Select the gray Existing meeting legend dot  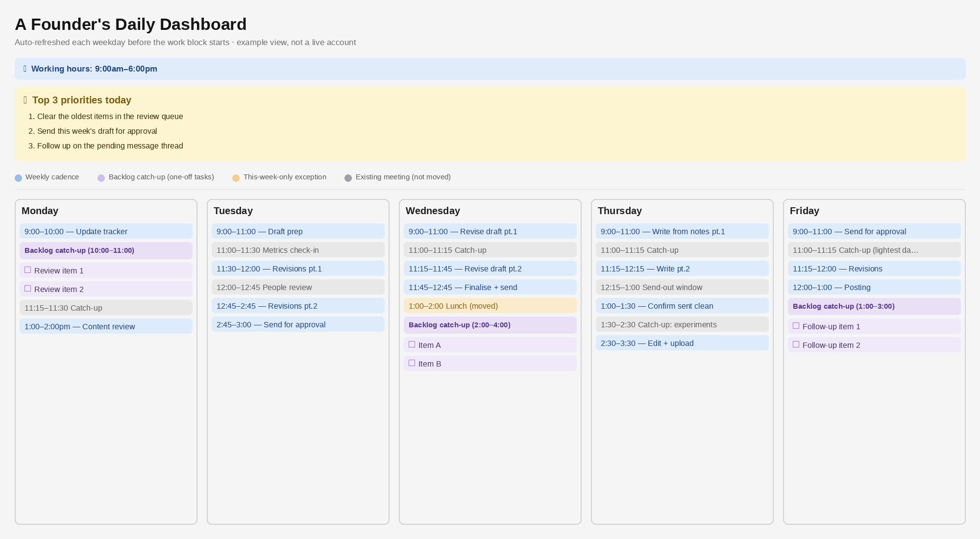(348, 178)
